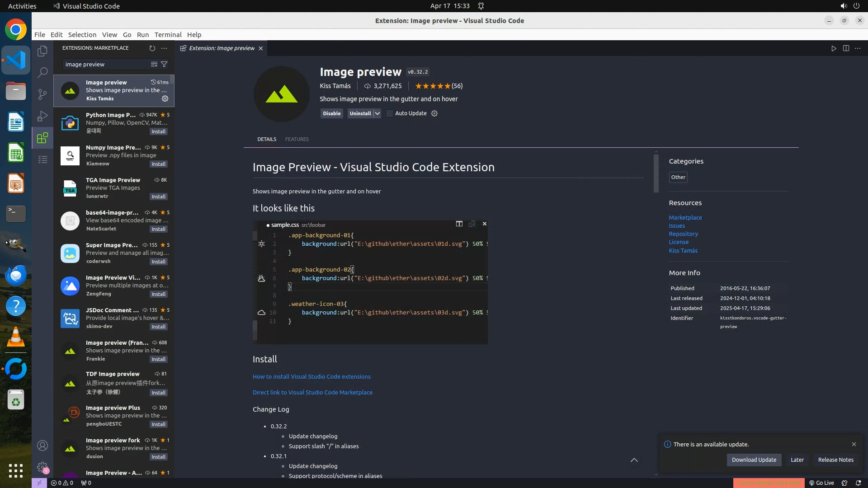The height and width of the screenshot is (488, 868).
Task: Open the Source Control view
Action: (x=42, y=94)
